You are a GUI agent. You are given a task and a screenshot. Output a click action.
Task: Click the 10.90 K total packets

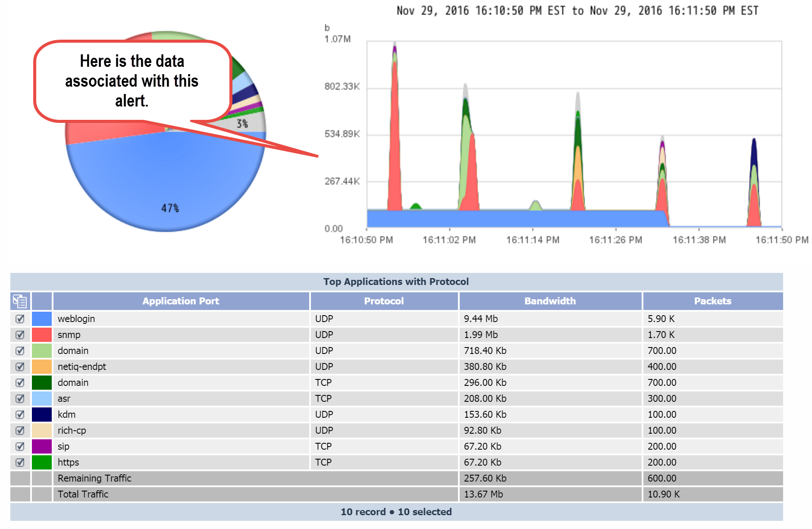point(664,494)
